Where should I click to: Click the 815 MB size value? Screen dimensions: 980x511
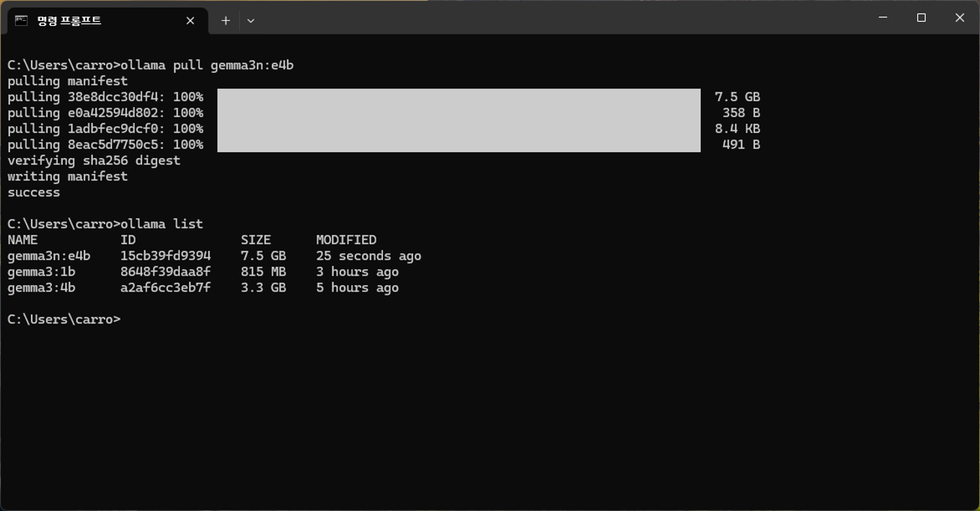click(263, 271)
